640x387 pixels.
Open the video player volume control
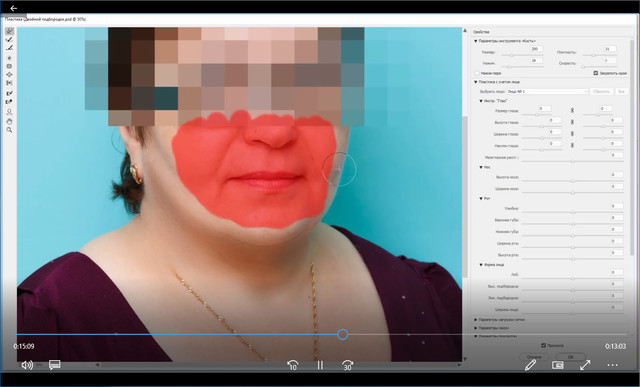(x=27, y=365)
